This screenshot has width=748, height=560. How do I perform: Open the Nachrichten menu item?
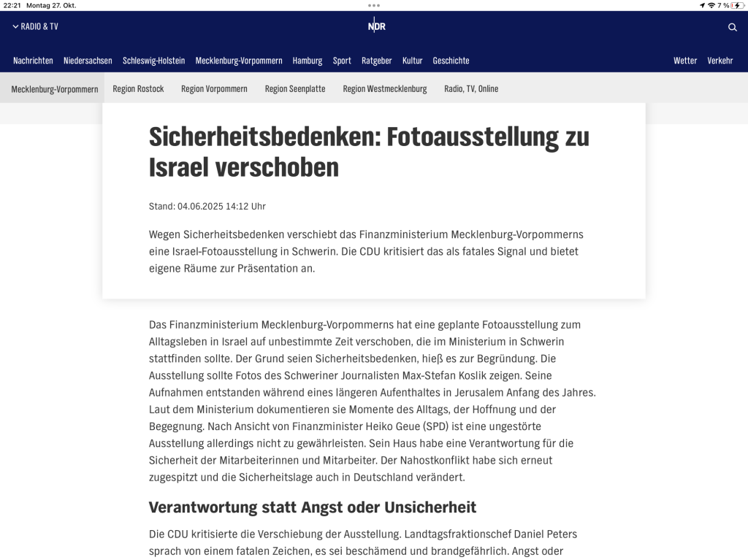(33, 61)
